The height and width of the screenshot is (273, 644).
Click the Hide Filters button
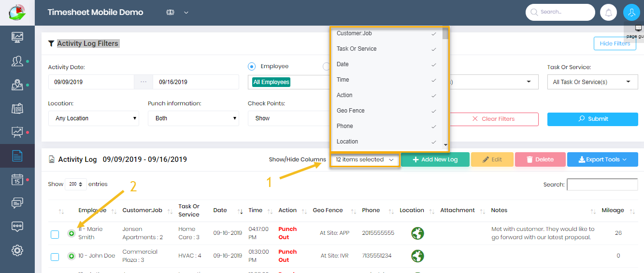615,43
